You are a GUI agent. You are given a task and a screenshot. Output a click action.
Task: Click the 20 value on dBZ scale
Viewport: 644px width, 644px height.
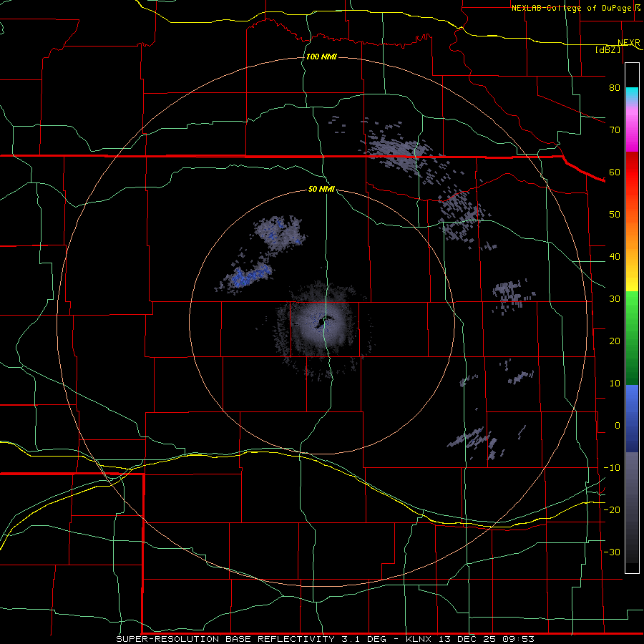click(615, 341)
